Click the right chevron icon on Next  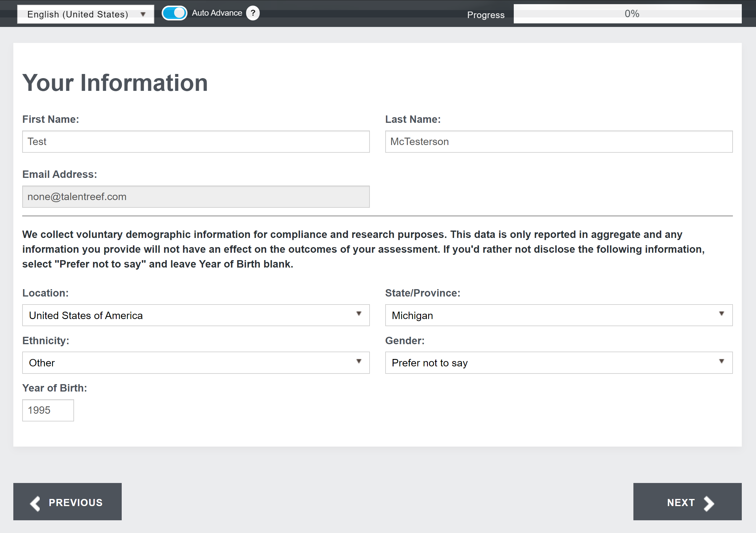click(x=709, y=503)
